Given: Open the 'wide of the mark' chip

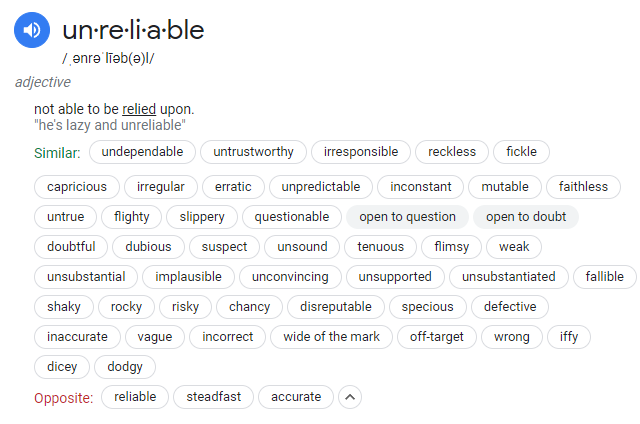Looking at the screenshot, I should (332, 337).
